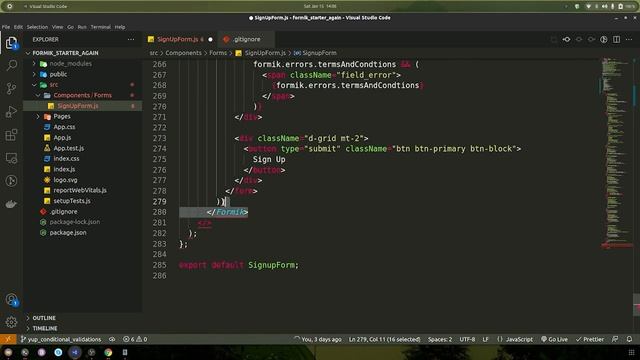Change indentation Spaces: 2
The image size is (640, 360).
pyautogui.click(x=440, y=339)
